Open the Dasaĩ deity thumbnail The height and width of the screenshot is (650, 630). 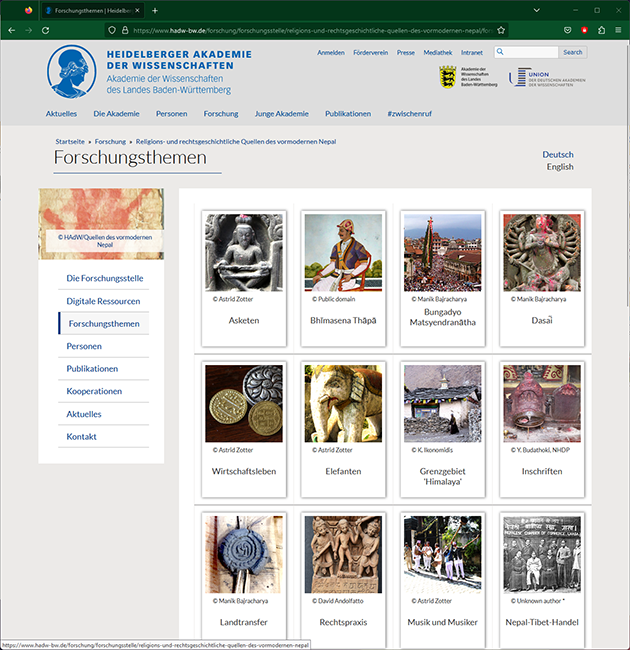click(x=542, y=252)
